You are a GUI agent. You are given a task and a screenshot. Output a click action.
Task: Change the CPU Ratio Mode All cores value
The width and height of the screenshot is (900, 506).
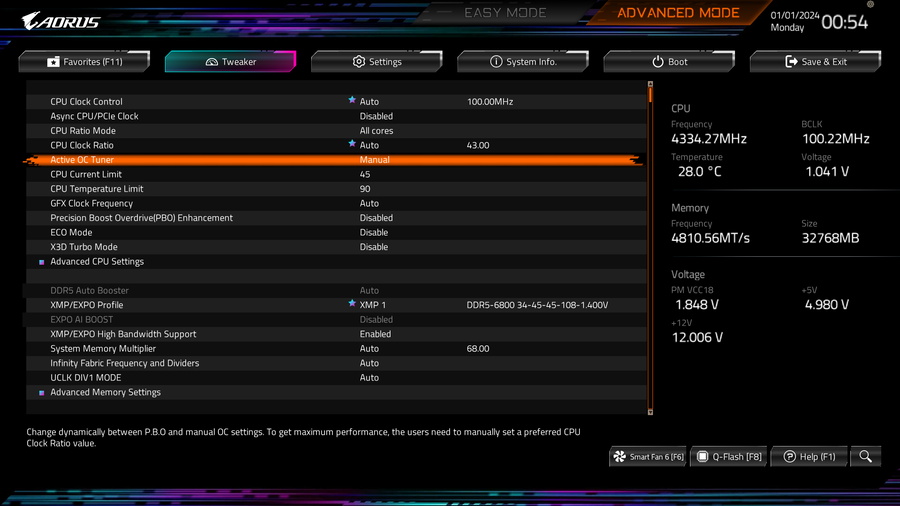pos(376,131)
